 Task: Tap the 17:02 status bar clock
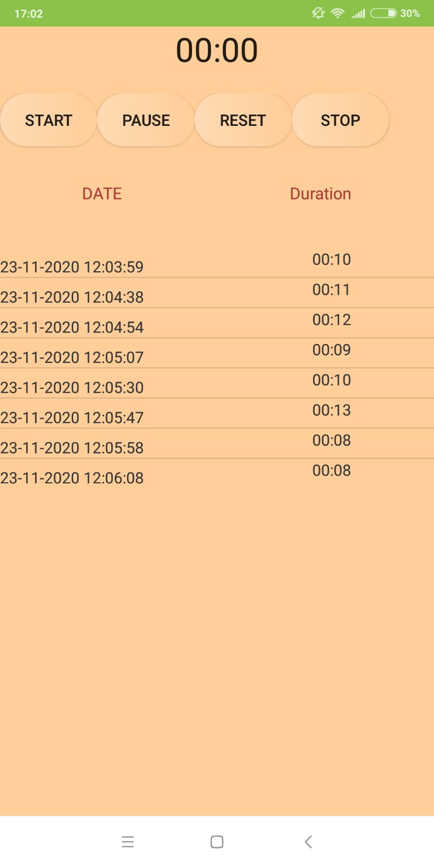[x=29, y=14]
